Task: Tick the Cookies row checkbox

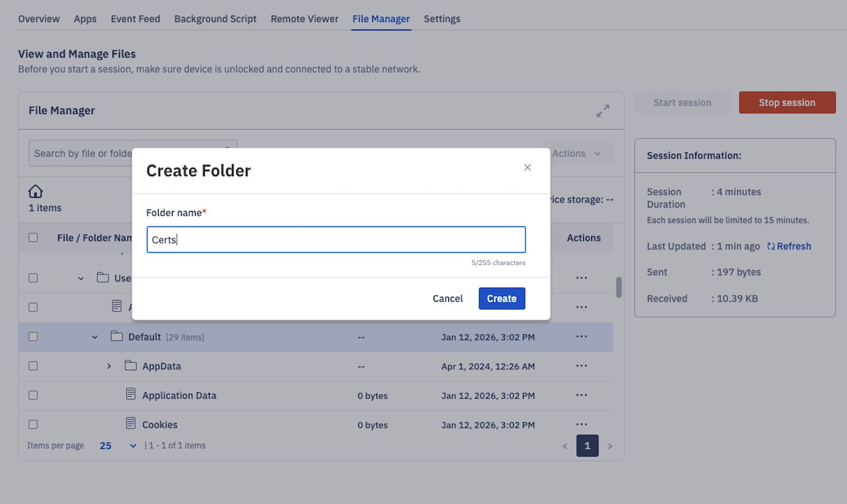Action: (33, 424)
